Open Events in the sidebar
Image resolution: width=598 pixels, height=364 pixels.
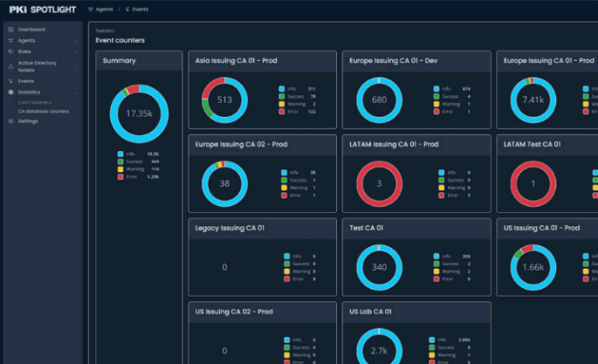(x=26, y=81)
